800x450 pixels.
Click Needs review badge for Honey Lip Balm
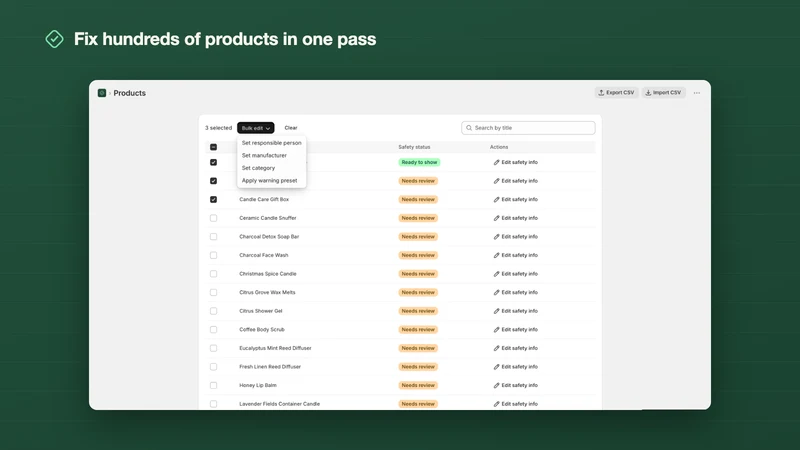coord(418,385)
